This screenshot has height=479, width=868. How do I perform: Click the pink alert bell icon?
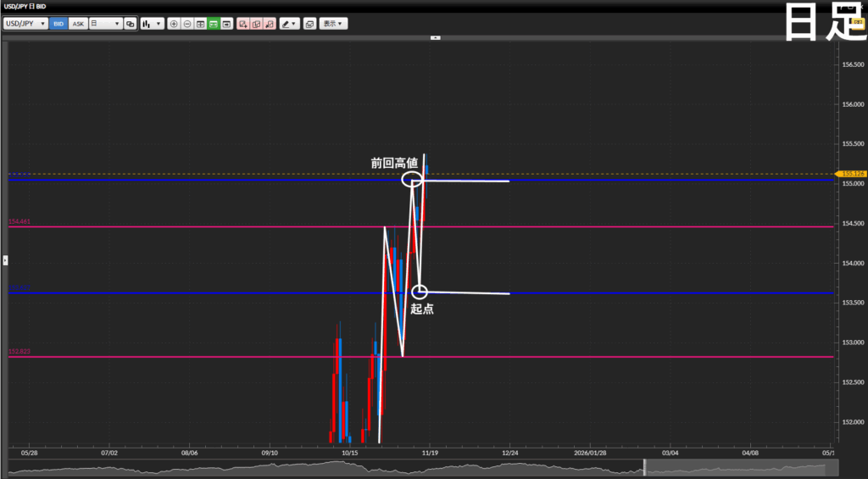click(x=269, y=24)
